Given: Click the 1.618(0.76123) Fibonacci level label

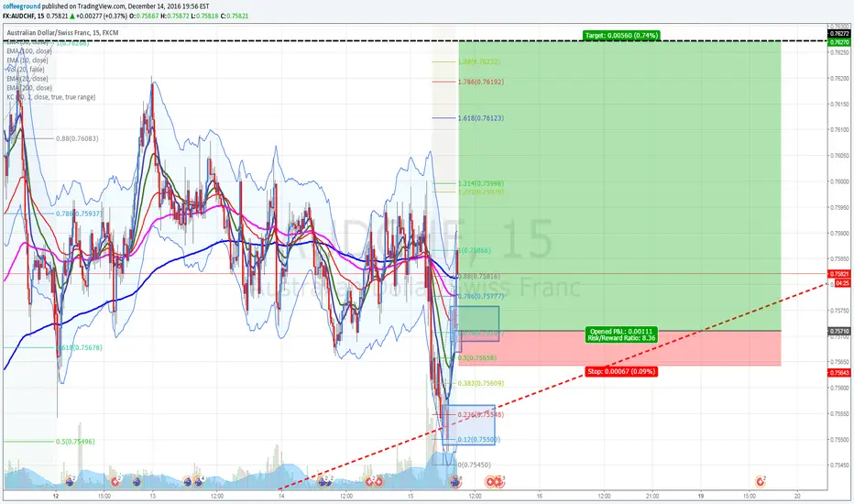Looking at the screenshot, I should click(x=481, y=118).
